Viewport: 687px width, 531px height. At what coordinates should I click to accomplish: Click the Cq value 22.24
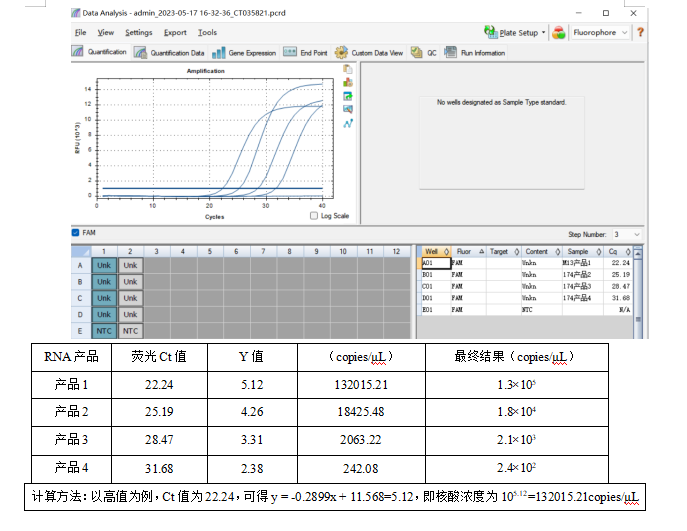coord(620,263)
